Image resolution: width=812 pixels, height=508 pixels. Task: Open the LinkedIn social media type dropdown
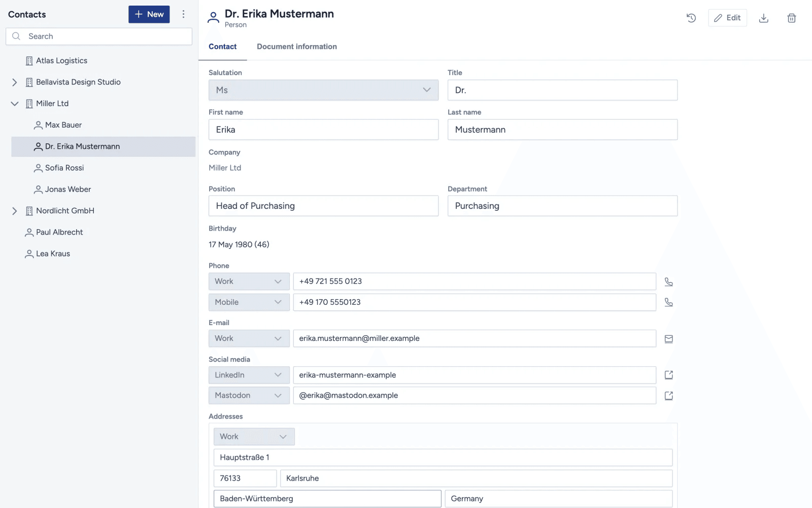click(249, 375)
